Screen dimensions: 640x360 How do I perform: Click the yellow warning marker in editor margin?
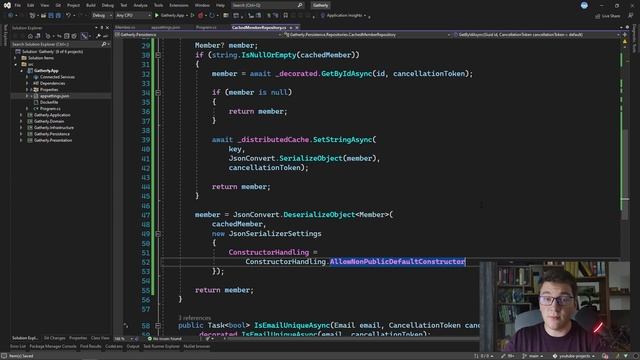click(624, 41)
